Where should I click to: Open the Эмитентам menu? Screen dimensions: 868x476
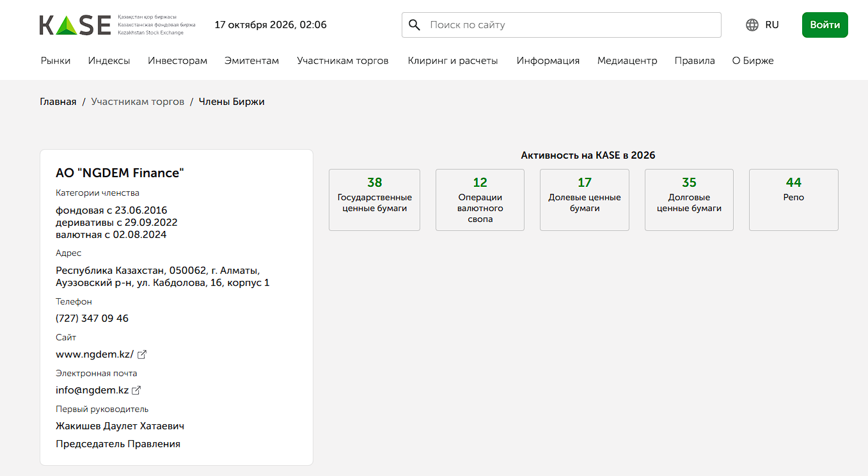(x=252, y=61)
